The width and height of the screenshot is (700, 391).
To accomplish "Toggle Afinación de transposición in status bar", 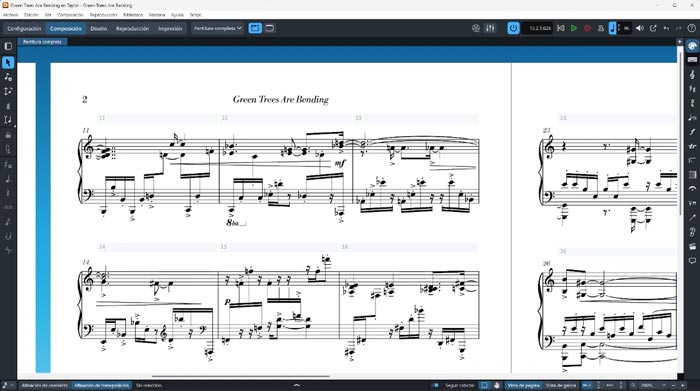I will pyautogui.click(x=102, y=385).
